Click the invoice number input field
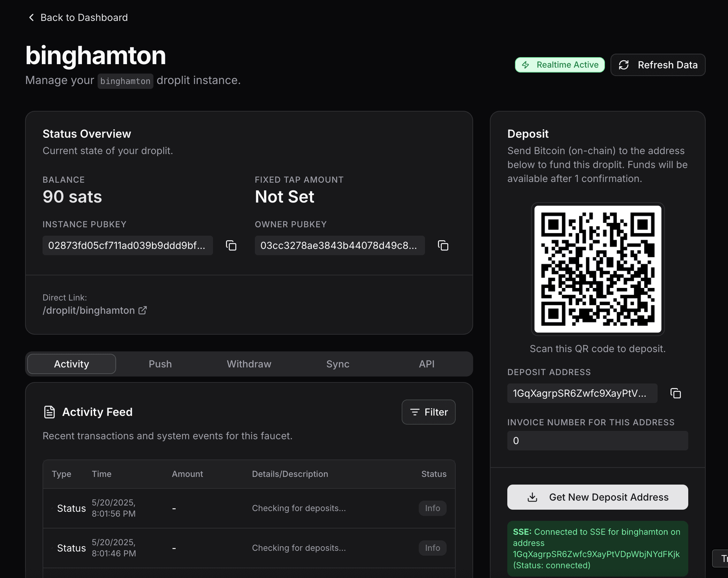Image resolution: width=728 pixels, height=578 pixels. tap(597, 441)
